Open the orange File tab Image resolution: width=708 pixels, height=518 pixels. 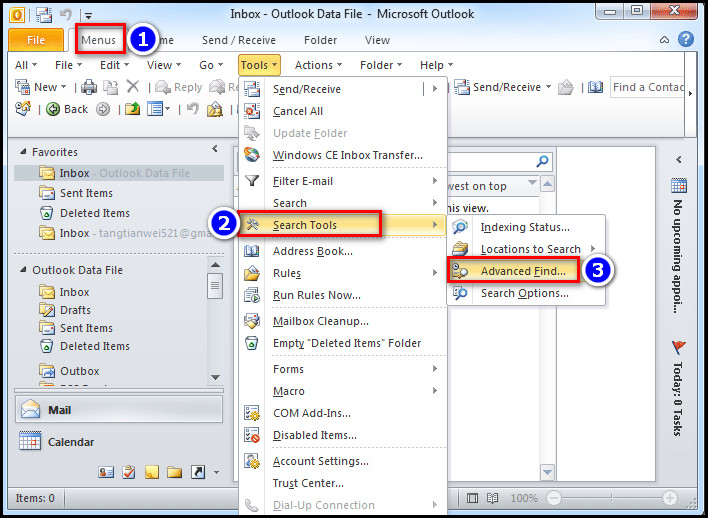pyautogui.click(x=36, y=40)
